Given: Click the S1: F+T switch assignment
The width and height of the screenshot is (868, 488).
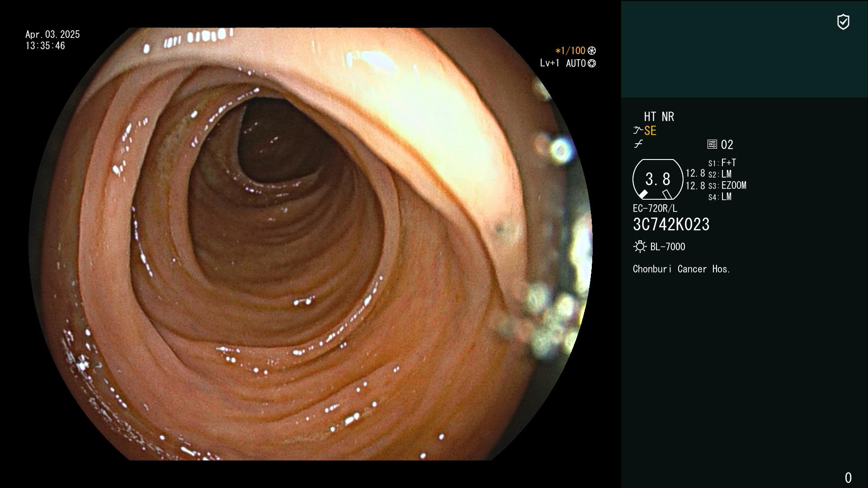Looking at the screenshot, I should click(722, 163).
